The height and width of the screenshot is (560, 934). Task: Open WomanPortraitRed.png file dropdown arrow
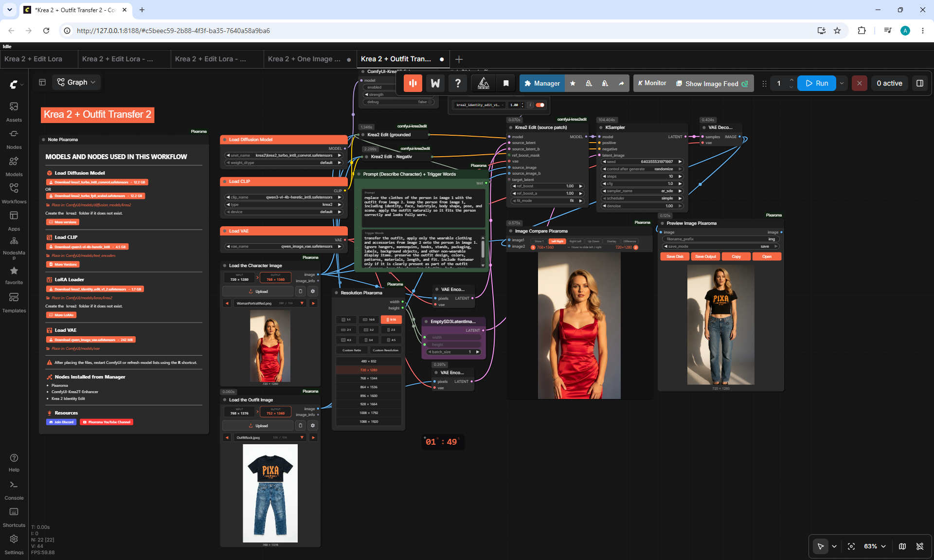pyautogui.click(x=302, y=303)
